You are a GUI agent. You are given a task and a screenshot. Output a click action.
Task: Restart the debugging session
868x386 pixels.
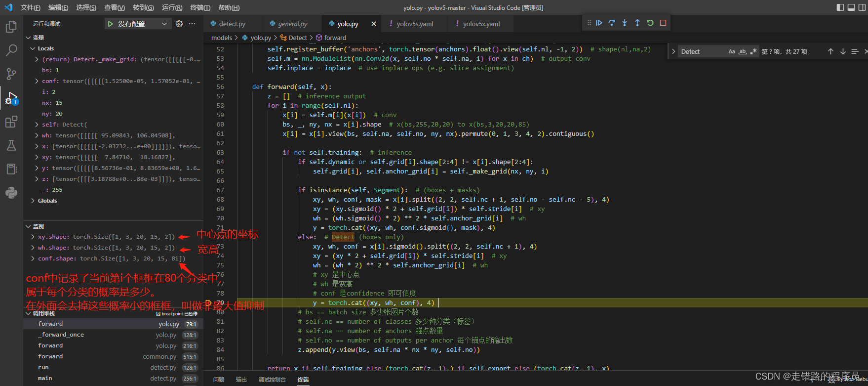pos(650,23)
